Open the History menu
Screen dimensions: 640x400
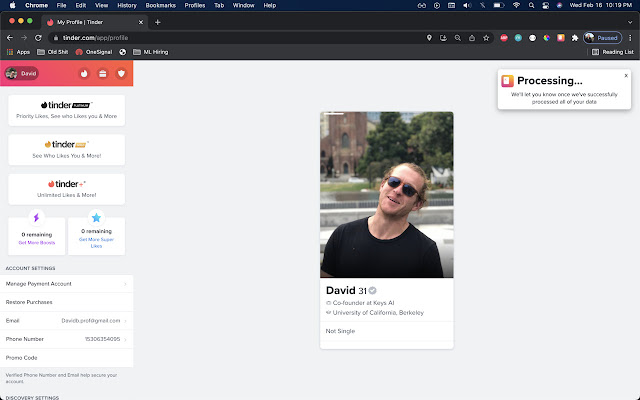click(127, 5)
